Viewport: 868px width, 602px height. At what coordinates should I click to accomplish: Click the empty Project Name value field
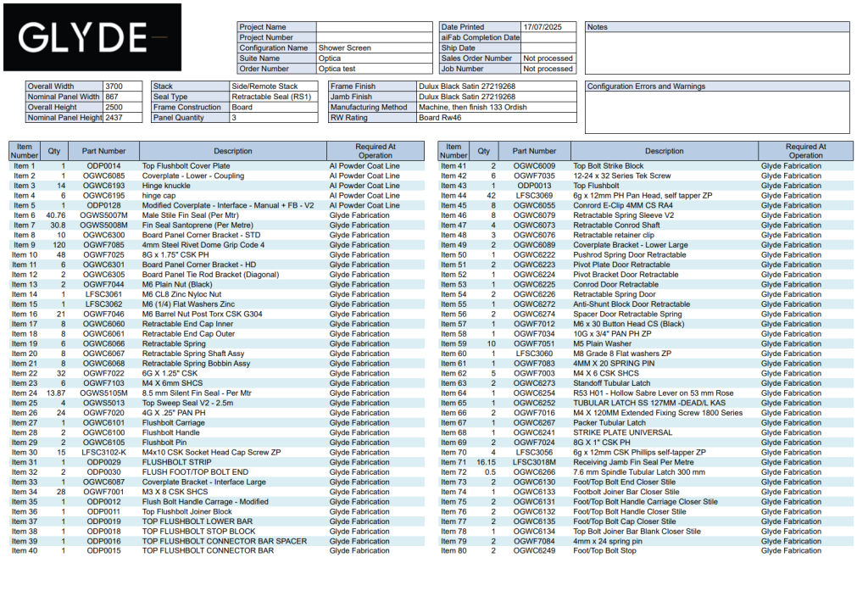click(x=374, y=27)
